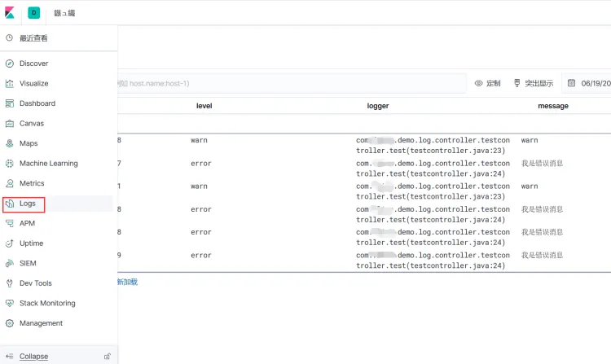Click the clock icon for recently viewed
Screen dimensions: 611x364
point(9,37)
